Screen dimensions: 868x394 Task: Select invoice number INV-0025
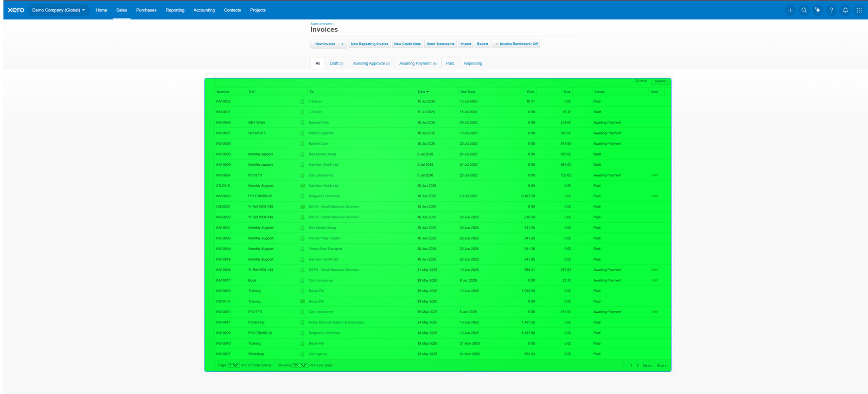point(223,196)
